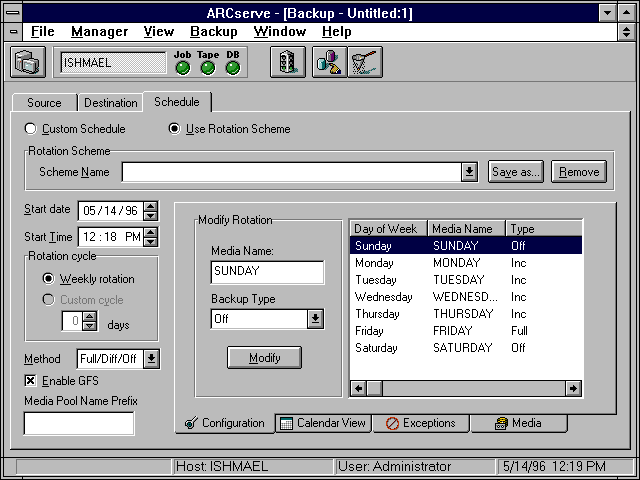Click the Job status green light

[182, 68]
